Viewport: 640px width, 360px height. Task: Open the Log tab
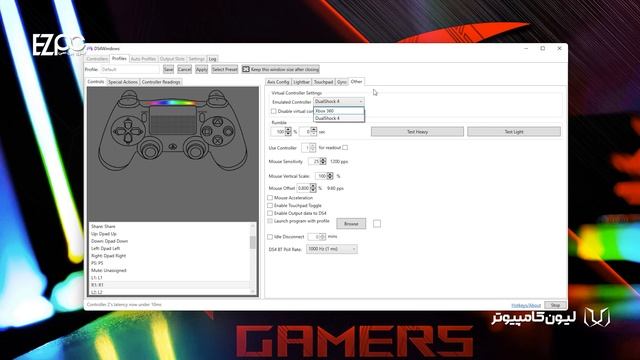[212, 59]
